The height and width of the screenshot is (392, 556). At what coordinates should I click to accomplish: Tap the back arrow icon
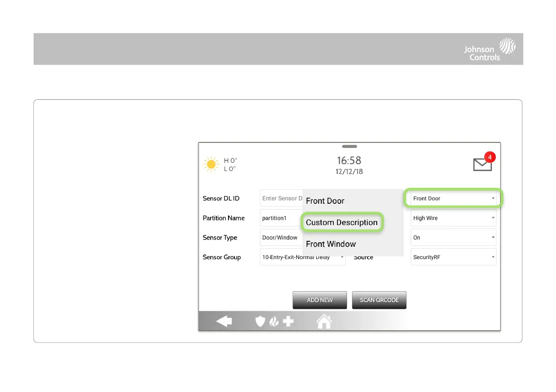coord(224,322)
